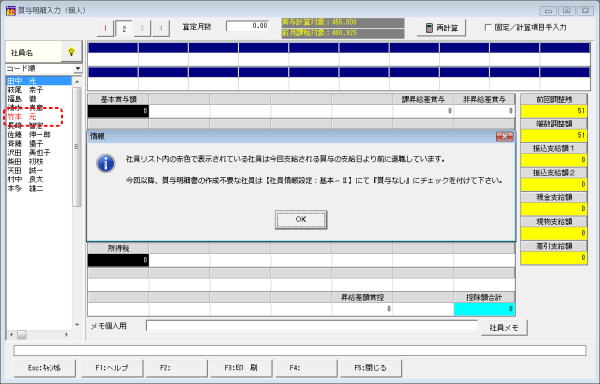The image size is (600, 384).
Task: Select employee 竹本 元 in red
Action: coord(22,117)
